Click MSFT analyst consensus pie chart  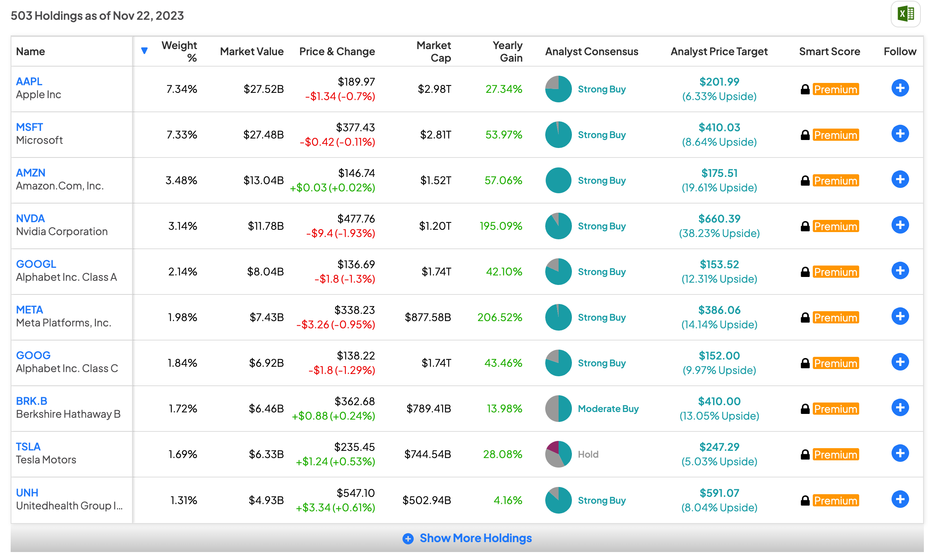[558, 135]
